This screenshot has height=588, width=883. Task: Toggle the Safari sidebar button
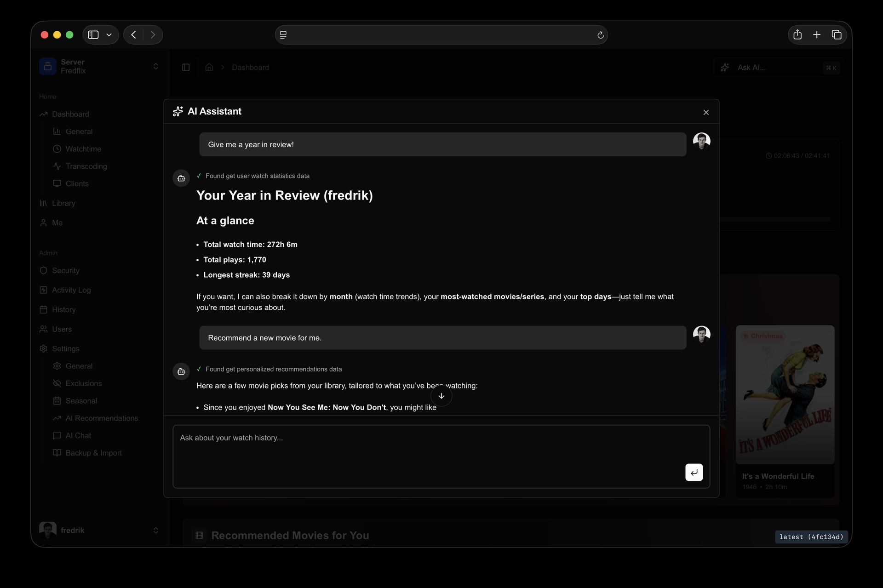[x=93, y=35]
